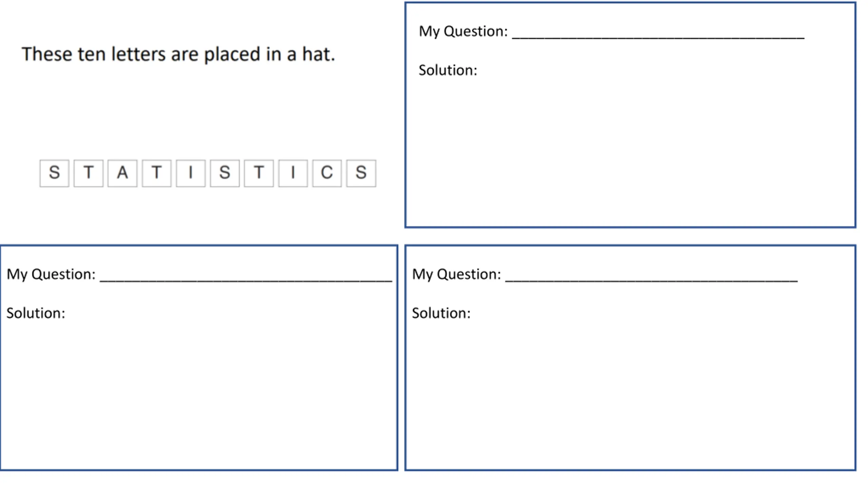Select the Solution label in the bottom-right box
The width and height of the screenshot is (868, 488).
click(x=441, y=313)
